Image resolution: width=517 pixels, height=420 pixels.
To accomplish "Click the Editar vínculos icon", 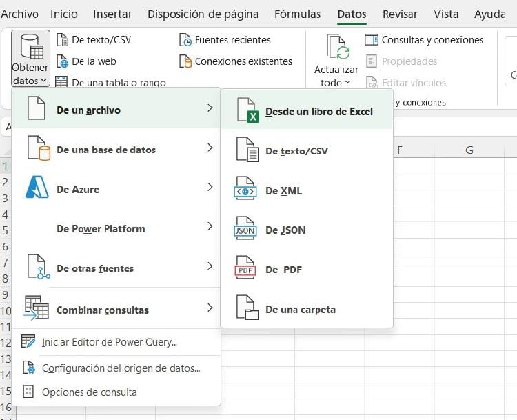I will click(x=372, y=83).
